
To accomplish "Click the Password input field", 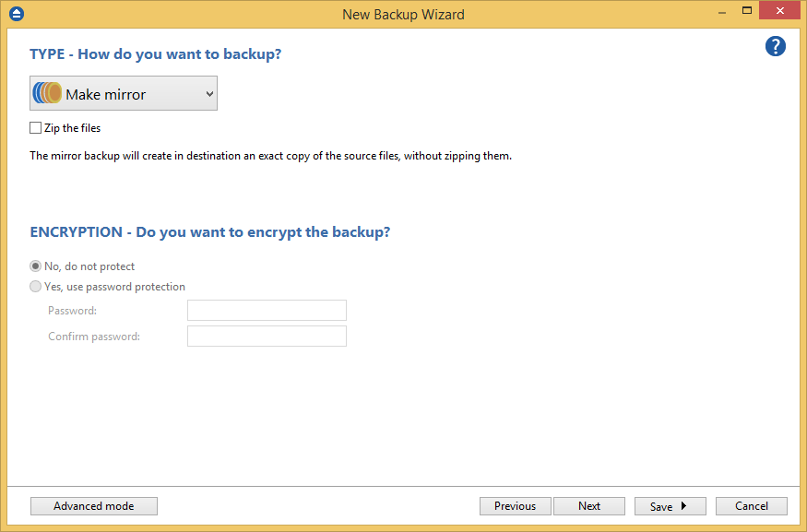I will [267, 310].
